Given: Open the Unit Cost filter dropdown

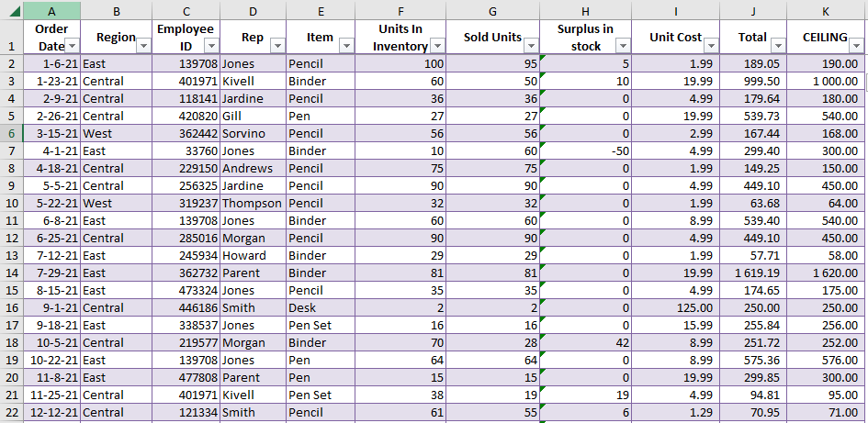Looking at the screenshot, I should 712,46.
